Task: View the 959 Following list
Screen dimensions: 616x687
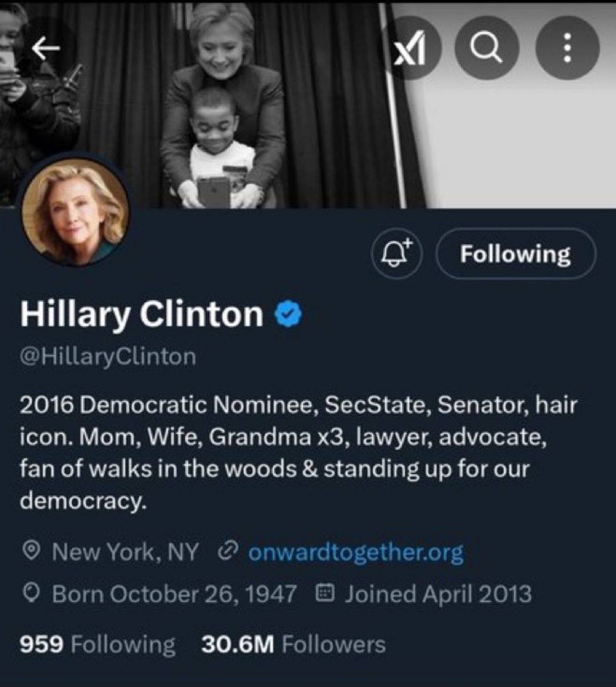Action: coord(97,644)
